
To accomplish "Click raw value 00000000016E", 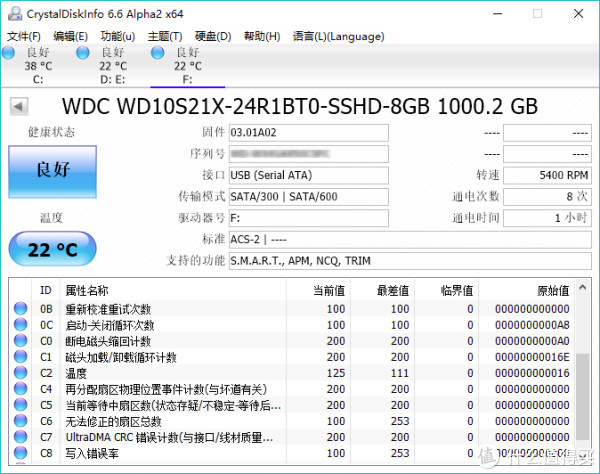I will point(532,357).
